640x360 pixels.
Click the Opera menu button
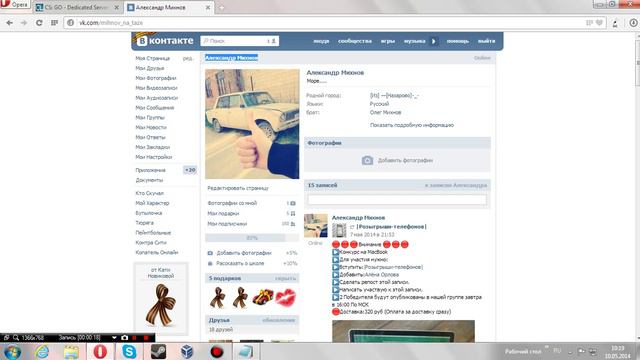(x=15, y=4)
